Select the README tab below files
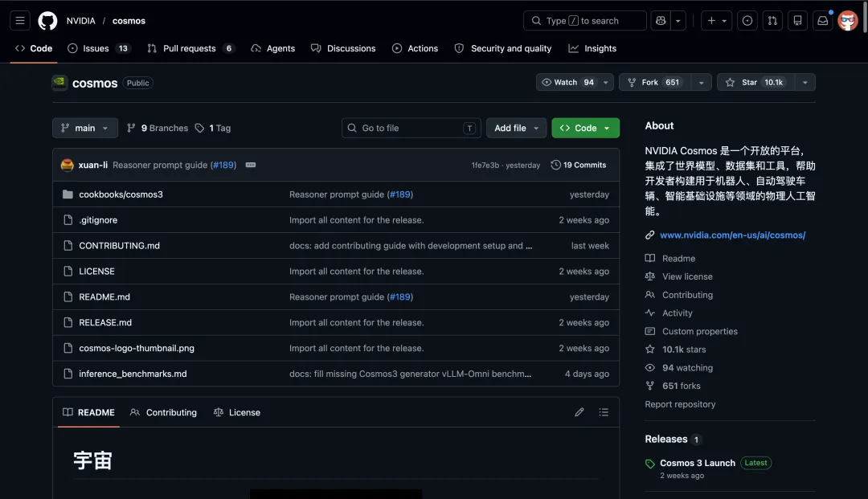Viewport: 868px width, 499px height. [88, 413]
